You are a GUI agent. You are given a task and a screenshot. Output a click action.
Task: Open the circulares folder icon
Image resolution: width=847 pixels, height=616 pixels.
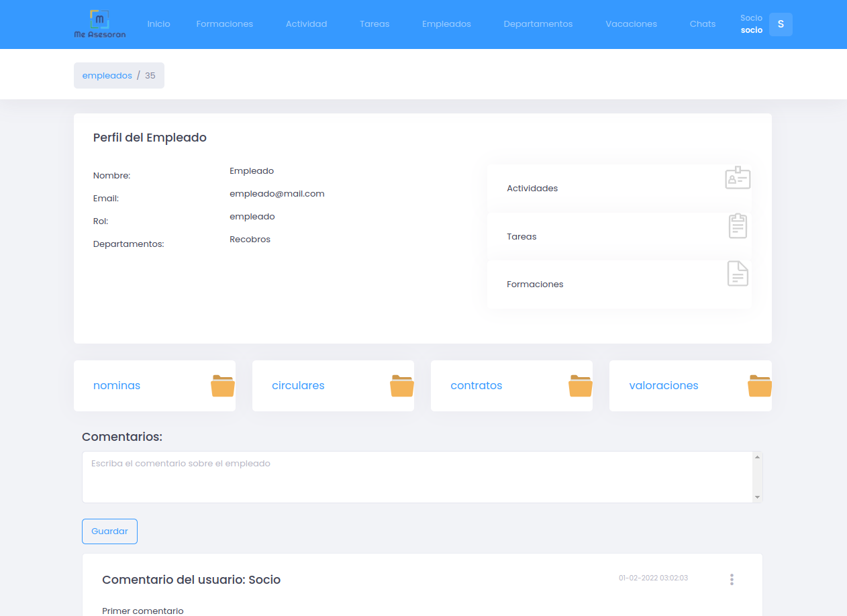pos(401,385)
